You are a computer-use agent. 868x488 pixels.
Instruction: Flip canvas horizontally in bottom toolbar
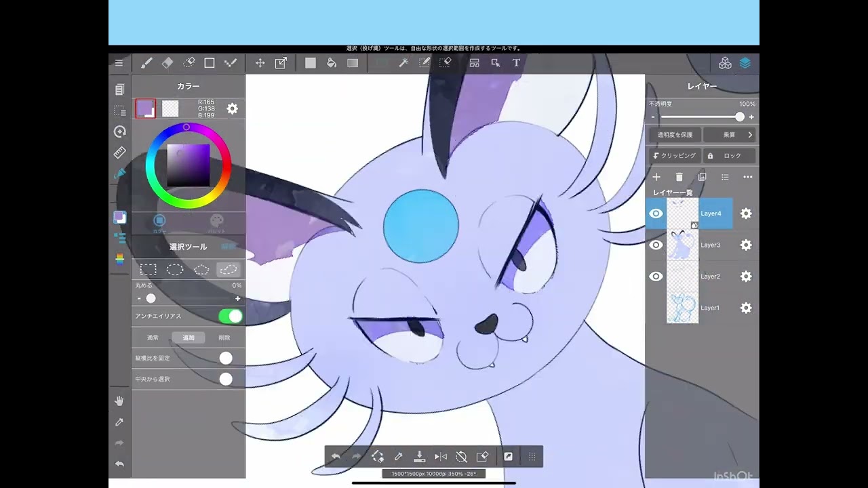point(441,457)
